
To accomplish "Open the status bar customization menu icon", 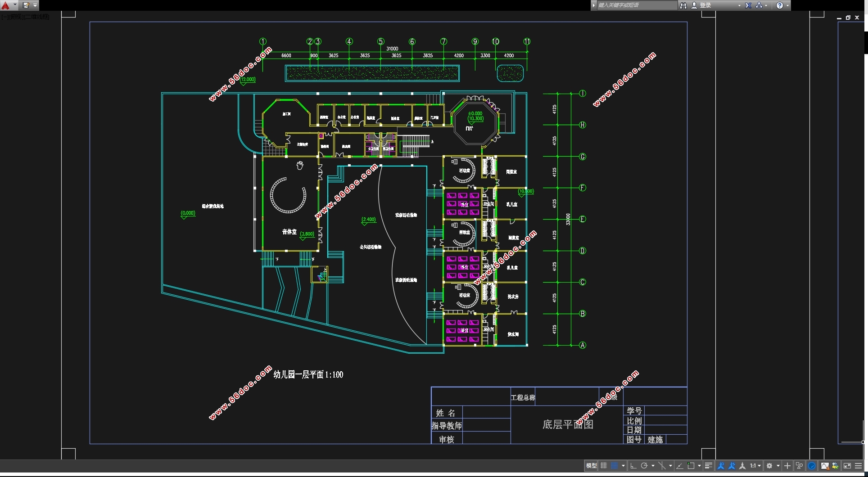I will (859, 466).
